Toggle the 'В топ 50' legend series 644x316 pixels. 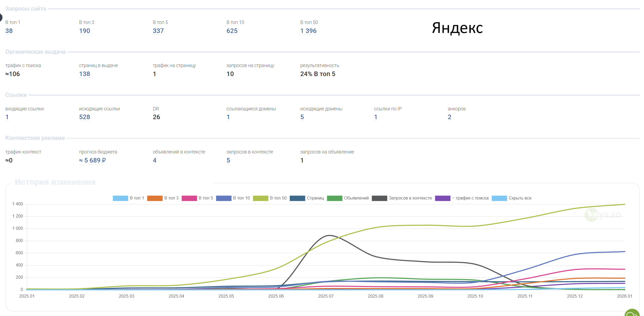(x=270, y=198)
